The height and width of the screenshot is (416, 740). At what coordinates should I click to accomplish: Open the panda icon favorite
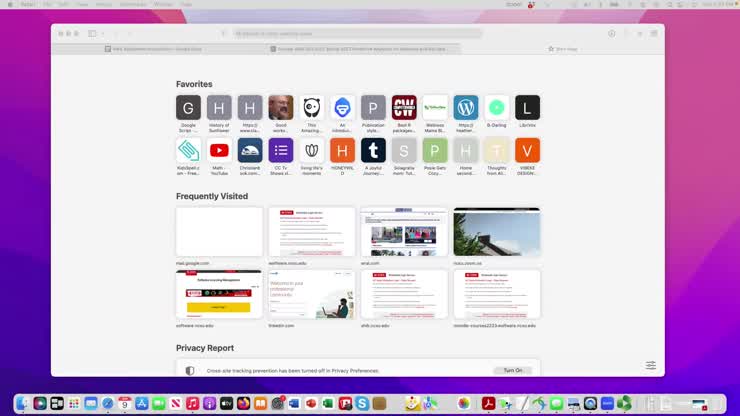click(x=311, y=108)
